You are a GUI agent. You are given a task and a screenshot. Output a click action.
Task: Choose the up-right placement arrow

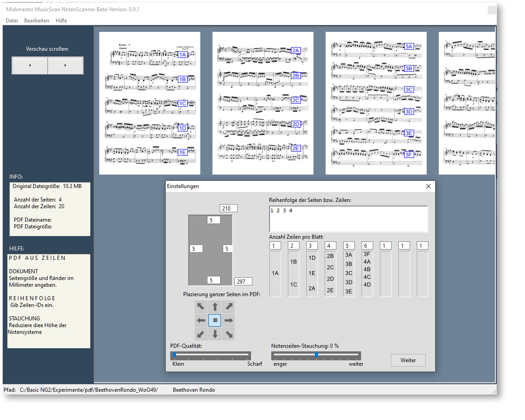tap(229, 307)
